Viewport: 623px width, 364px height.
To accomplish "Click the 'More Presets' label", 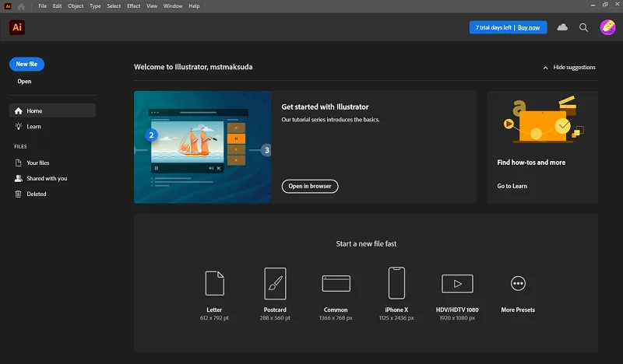I will [x=518, y=310].
